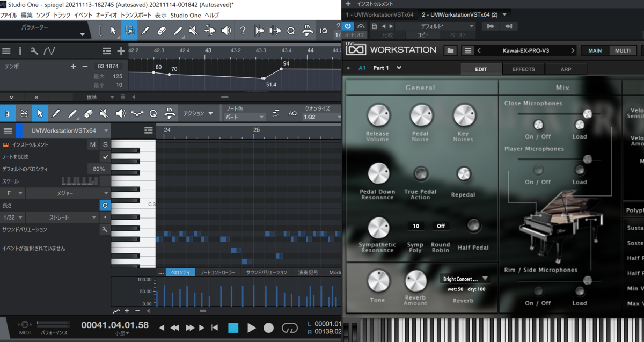The height and width of the screenshot is (342, 644).
Task: Open the クオンタイズ 1/32 dropdown
Action: click(322, 117)
